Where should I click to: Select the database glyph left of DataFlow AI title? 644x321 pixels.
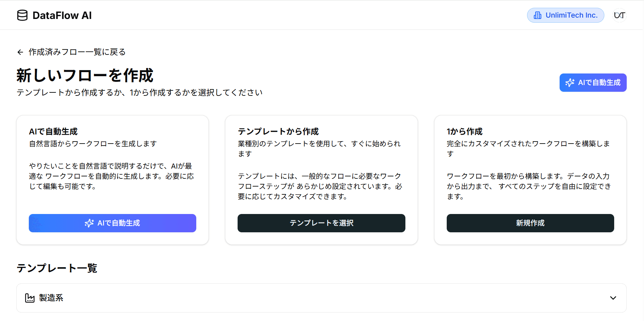22,15
